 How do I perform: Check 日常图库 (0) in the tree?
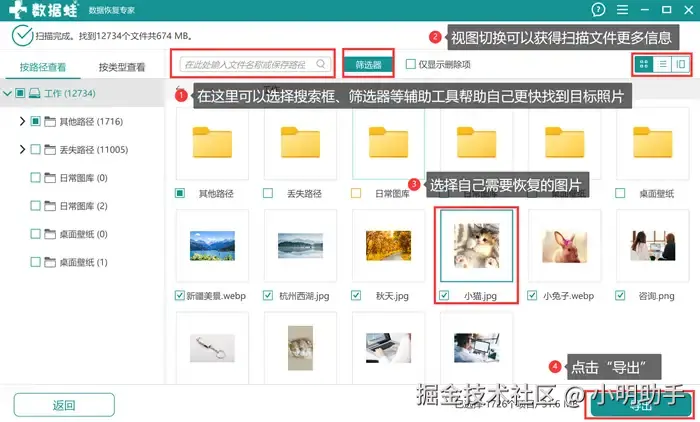(36, 177)
